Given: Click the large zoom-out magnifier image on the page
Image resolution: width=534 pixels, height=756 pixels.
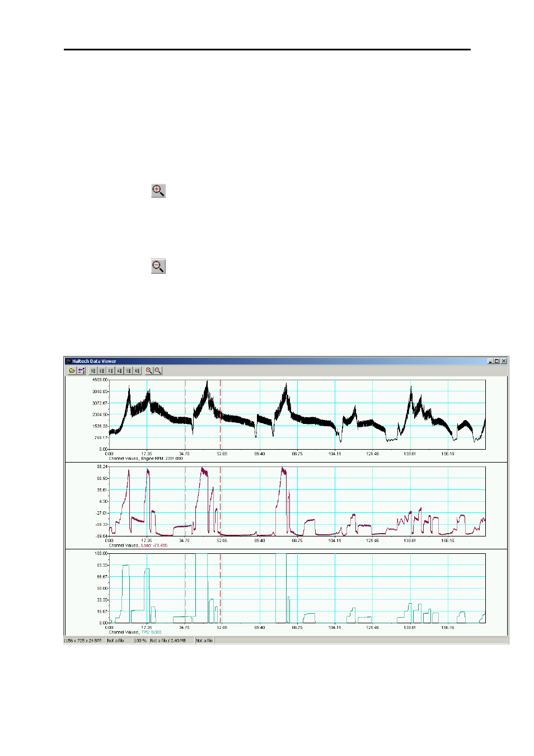Looking at the screenshot, I should pyautogui.click(x=158, y=266).
